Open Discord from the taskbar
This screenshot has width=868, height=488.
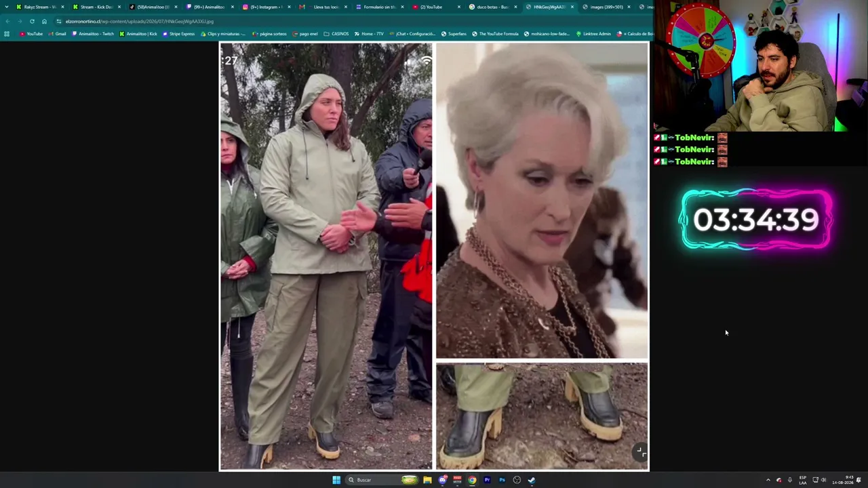click(443, 480)
